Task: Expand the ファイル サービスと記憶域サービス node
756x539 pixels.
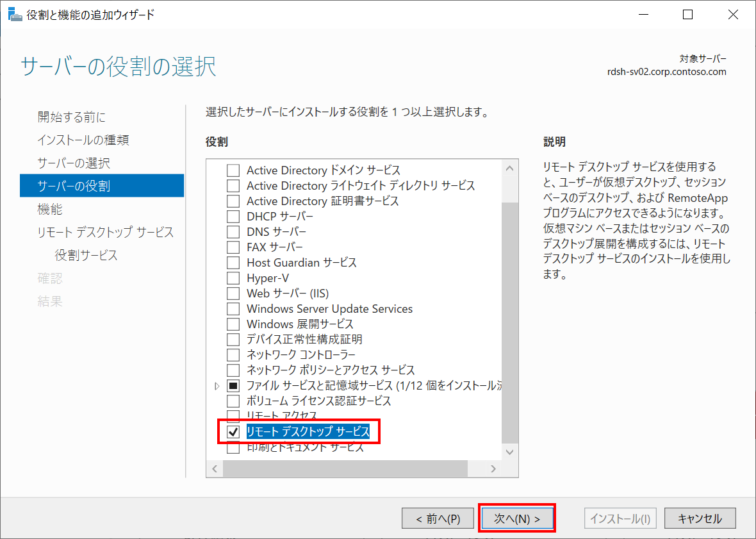Action: tap(217, 386)
